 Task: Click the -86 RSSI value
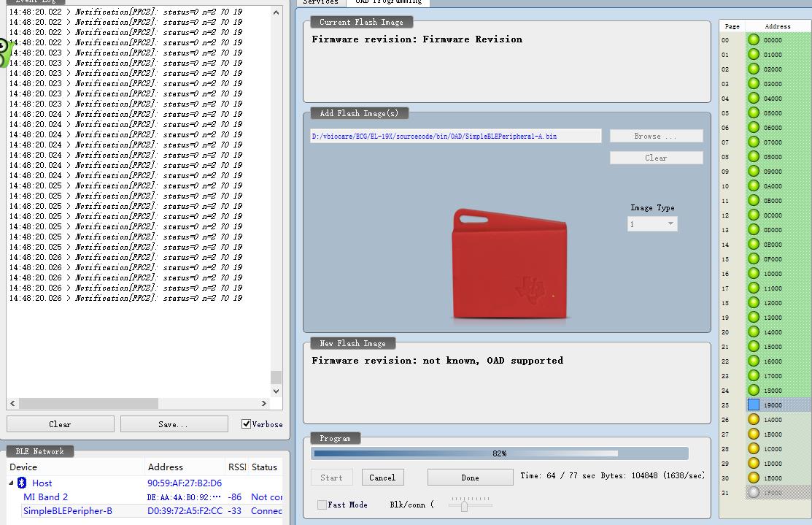pos(235,497)
